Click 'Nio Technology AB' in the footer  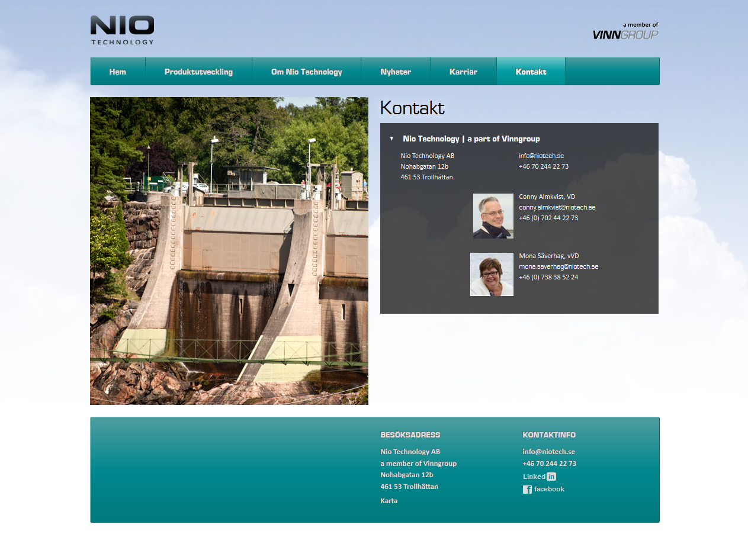click(410, 452)
